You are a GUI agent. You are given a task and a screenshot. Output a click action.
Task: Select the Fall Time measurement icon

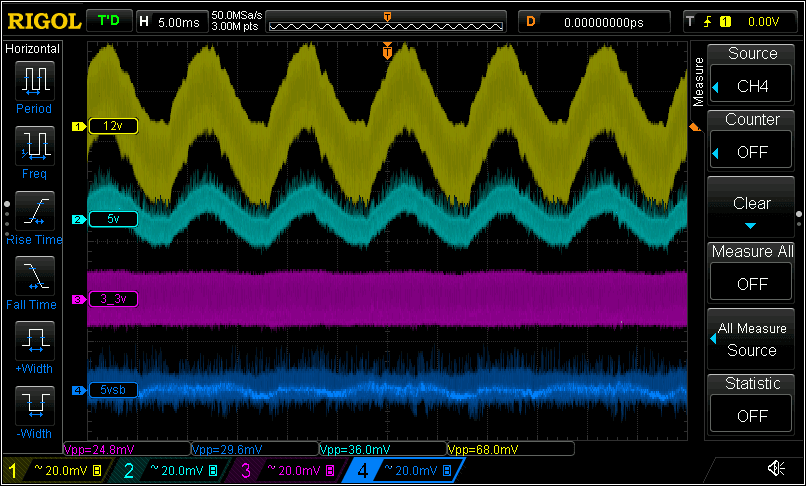click(x=35, y=276)
